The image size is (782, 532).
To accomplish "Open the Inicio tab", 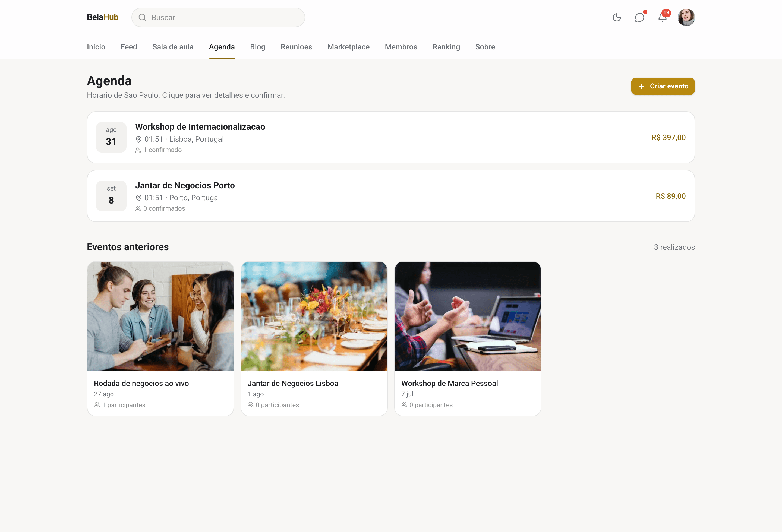I will [x=96, y=47].
